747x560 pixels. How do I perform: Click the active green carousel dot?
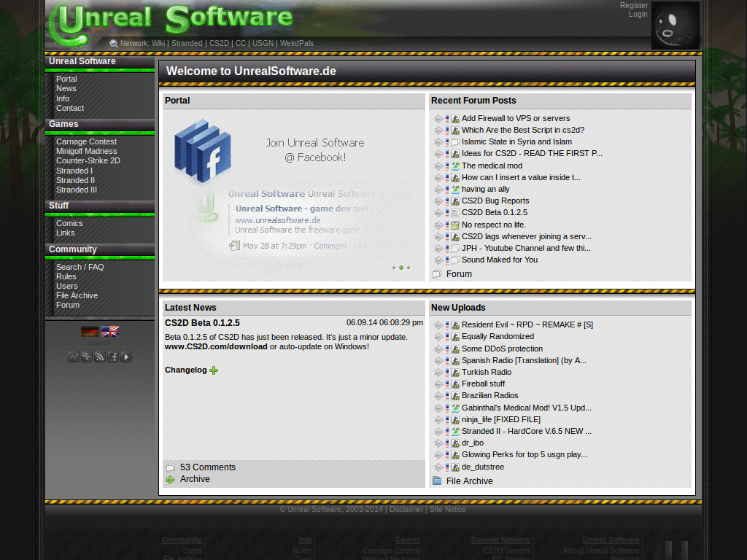[400, 268]
